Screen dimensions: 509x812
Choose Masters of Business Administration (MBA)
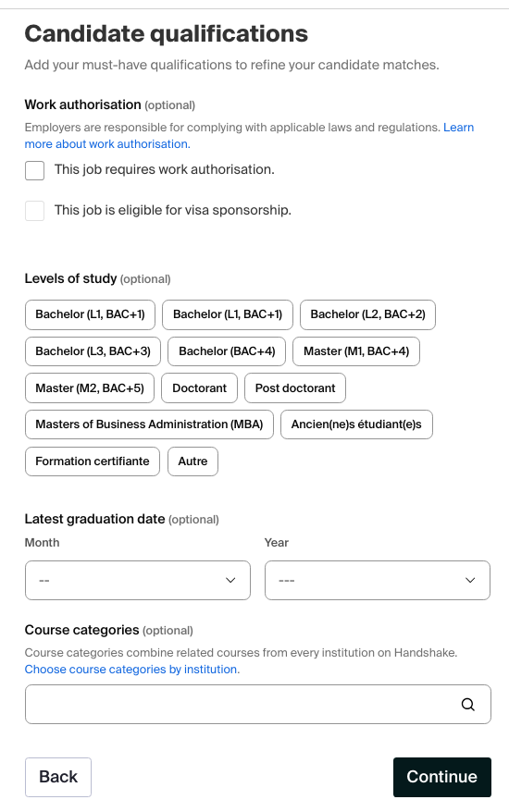coord(149,424)
